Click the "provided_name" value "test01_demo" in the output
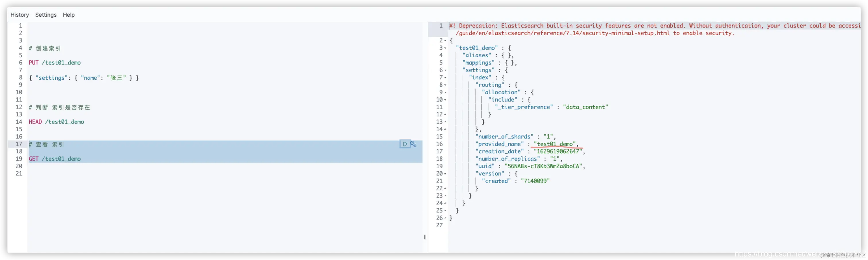Viewport: 868px width, 260px height. [554, 144]
